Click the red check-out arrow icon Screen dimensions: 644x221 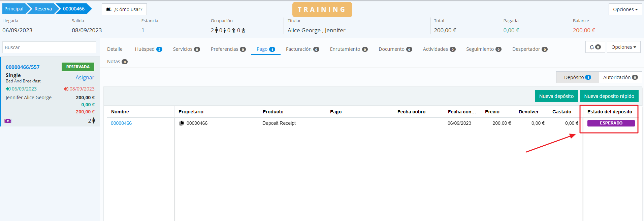pos(66,89)
